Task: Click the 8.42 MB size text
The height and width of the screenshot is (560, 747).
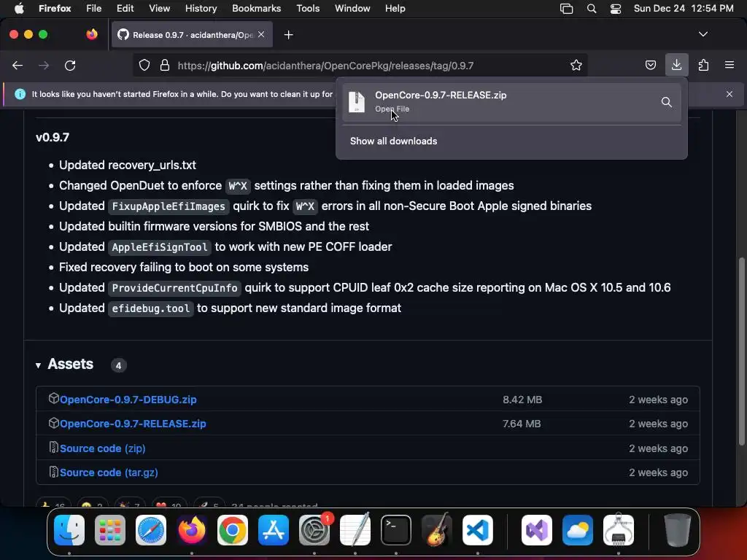Action: 522,400
